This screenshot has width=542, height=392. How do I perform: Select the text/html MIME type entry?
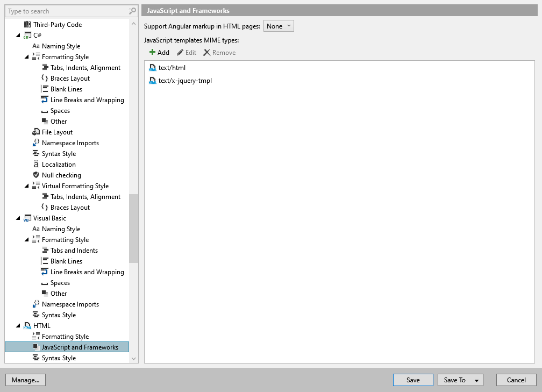point(172,68)
